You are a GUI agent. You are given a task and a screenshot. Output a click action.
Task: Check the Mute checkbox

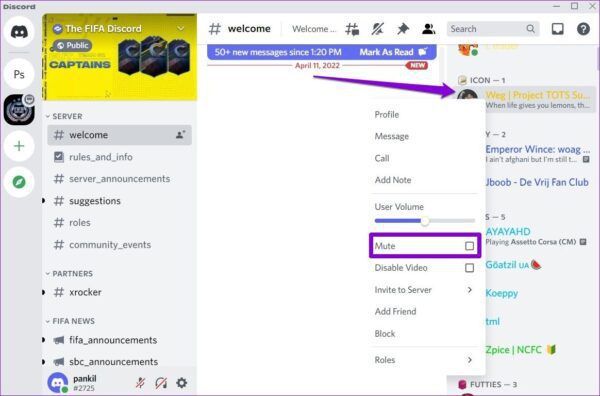[x=470, y=246]
